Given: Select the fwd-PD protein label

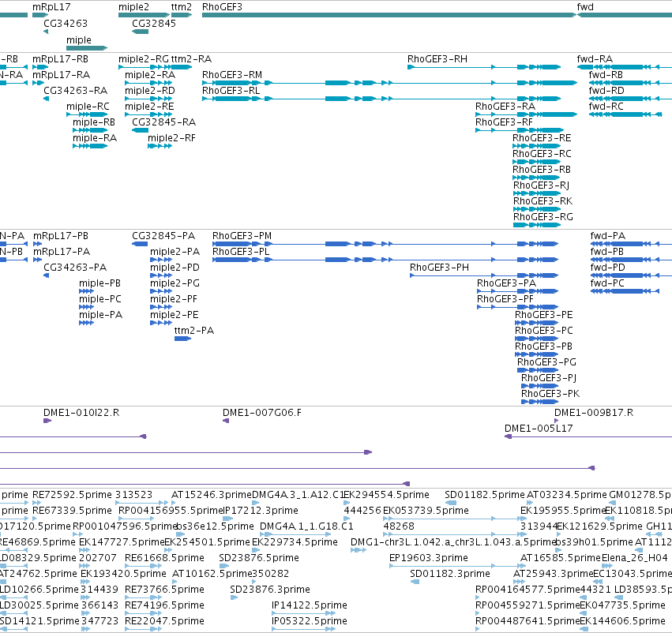Looking at the screenshot, I should (x=608, y=268).
